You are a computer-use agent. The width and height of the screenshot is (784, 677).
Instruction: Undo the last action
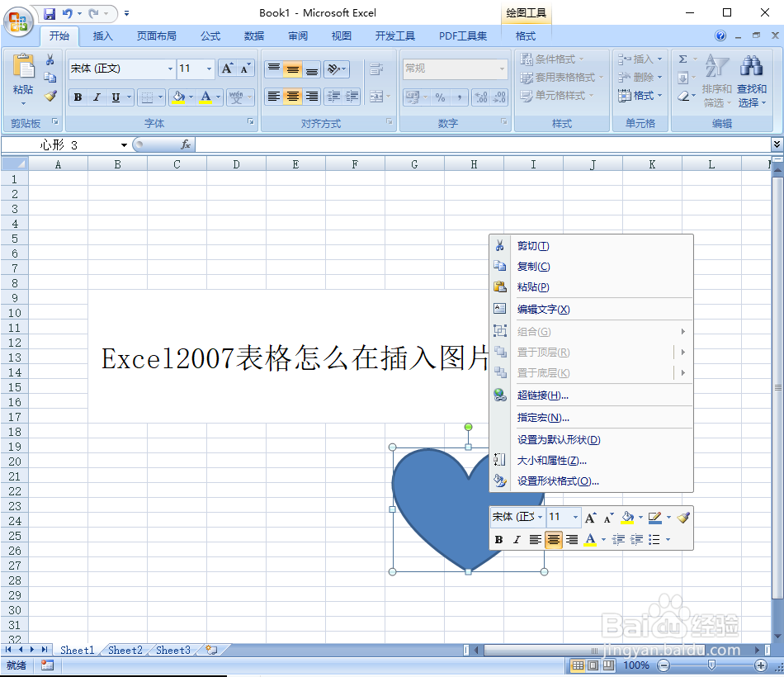pos(68,13)
